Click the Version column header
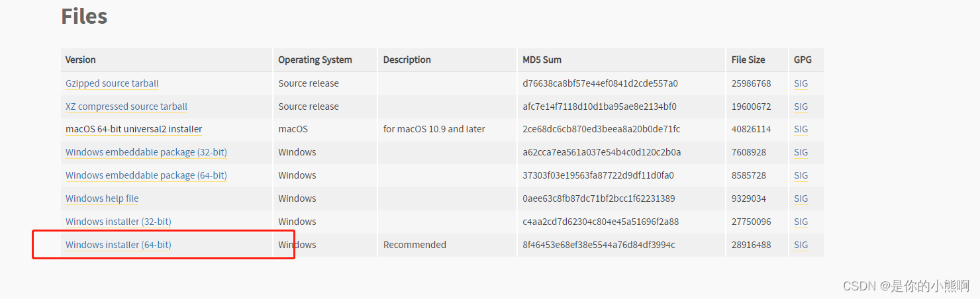 coord(80,60)
